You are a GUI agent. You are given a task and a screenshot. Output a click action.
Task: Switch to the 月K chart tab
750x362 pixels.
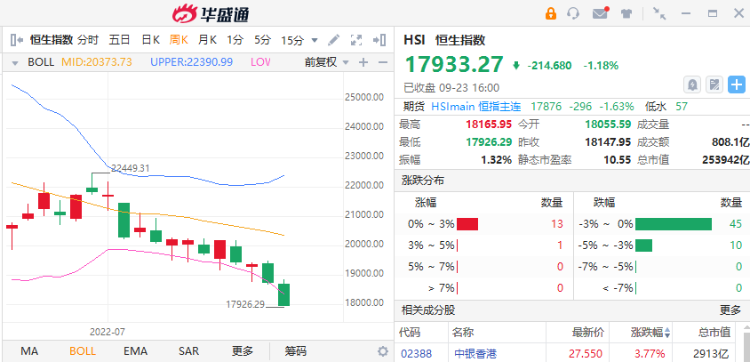[207, 40]
